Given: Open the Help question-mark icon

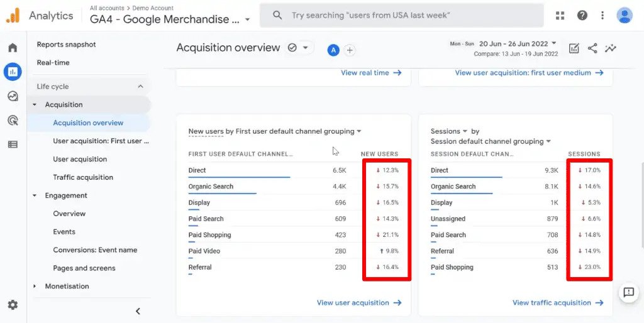Looking at the screenshot, I should 582,16.
